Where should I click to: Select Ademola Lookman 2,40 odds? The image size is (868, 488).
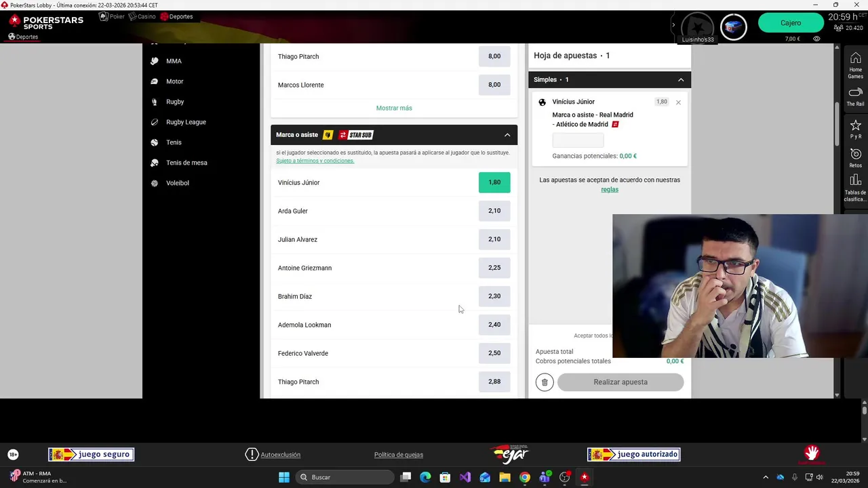(x=494, y=325)
